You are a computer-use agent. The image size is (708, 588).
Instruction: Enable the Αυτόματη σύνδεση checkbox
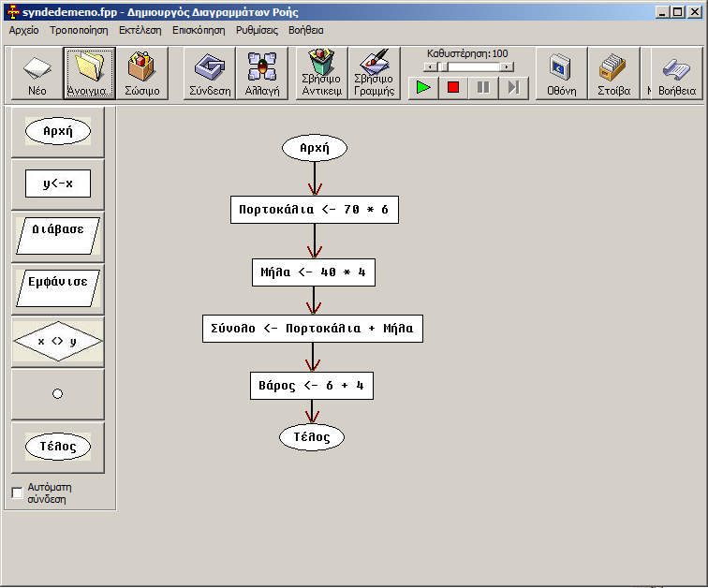pyautogui.click(x=17, y=492)
